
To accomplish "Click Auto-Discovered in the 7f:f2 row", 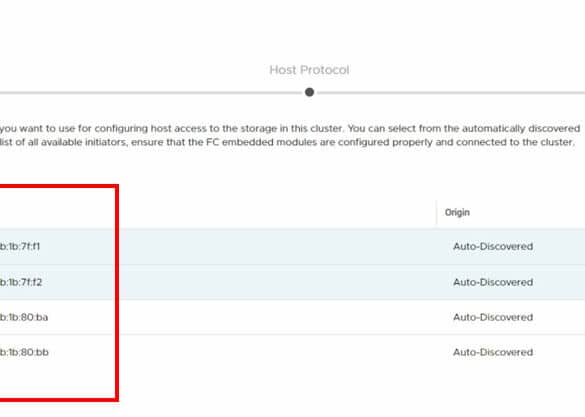I will click(493, 282).
